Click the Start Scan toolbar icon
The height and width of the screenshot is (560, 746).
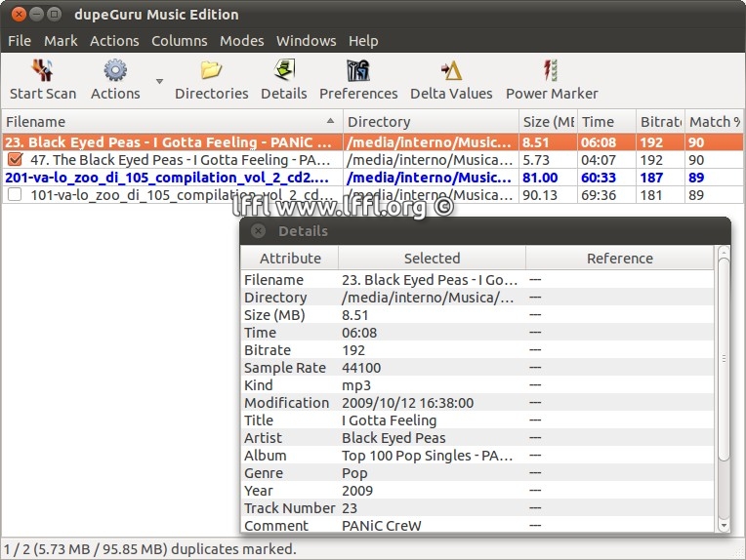[42, 71]
